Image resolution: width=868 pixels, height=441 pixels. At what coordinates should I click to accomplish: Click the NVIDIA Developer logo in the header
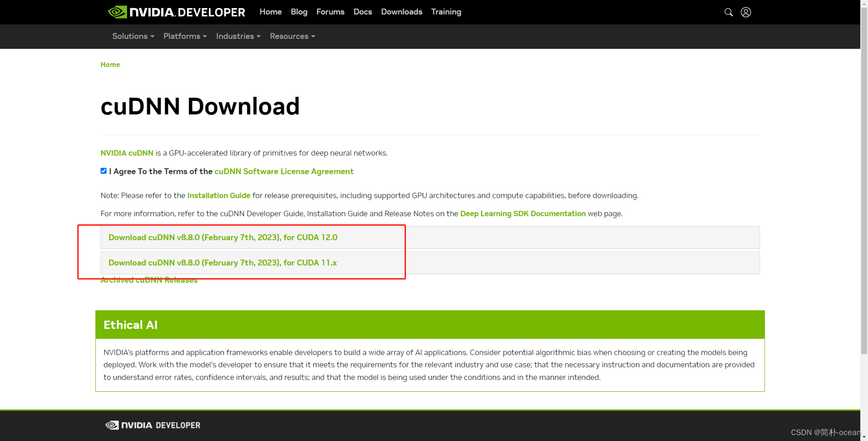177,12
